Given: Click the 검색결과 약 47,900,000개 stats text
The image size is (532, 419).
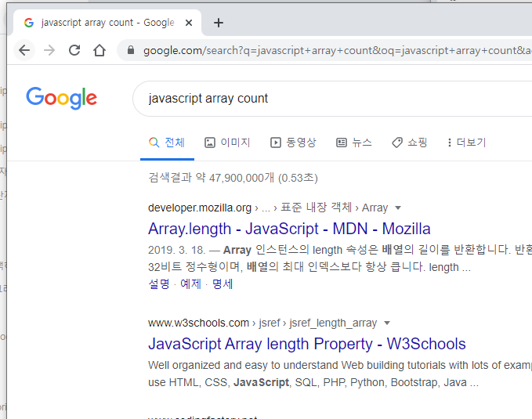Looking at the screenshot, I should 233,178.
